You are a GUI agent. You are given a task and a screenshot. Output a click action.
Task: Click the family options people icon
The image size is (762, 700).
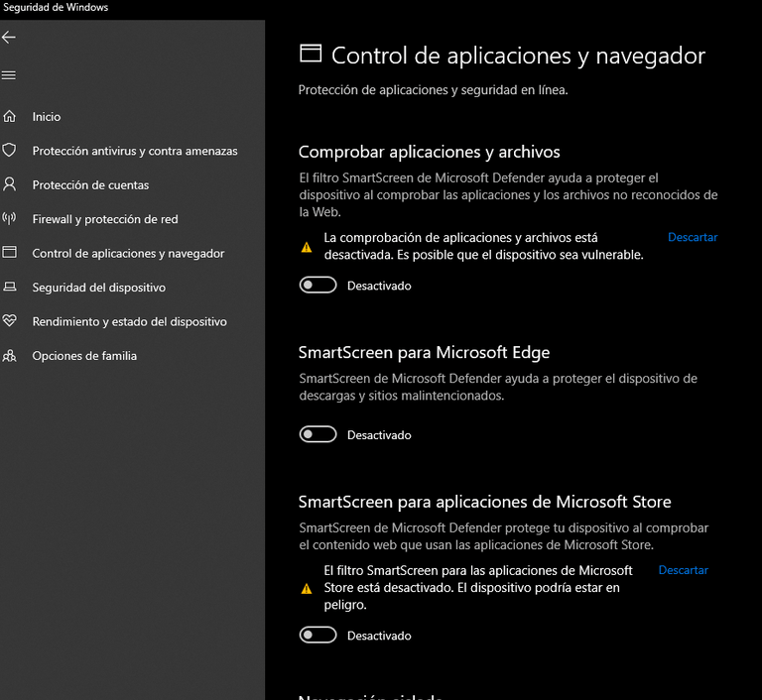10,356
